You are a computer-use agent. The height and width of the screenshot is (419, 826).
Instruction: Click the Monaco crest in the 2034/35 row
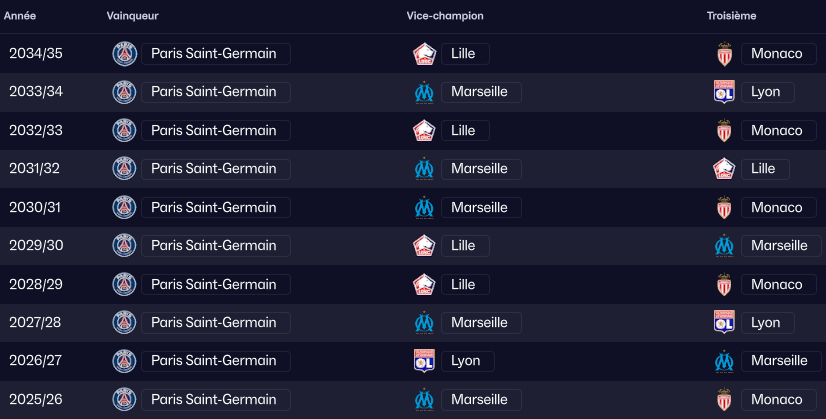pos(724,54)
